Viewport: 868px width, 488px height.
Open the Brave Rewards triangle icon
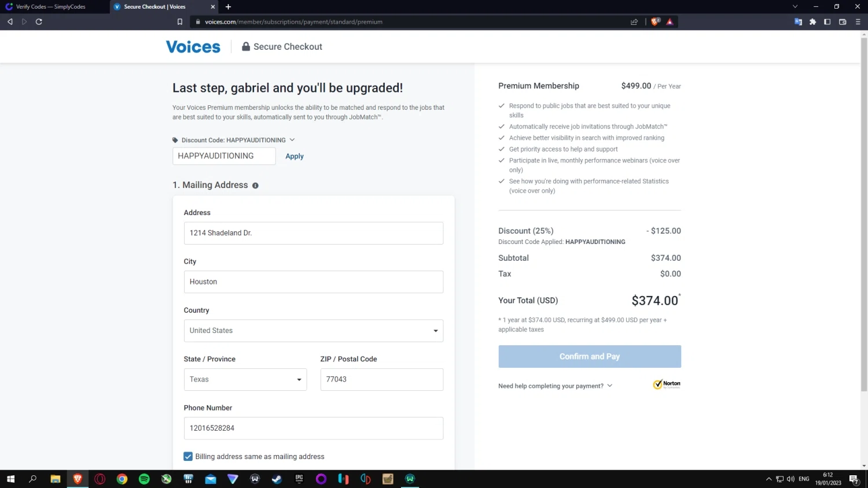click(x=670, y=22)
